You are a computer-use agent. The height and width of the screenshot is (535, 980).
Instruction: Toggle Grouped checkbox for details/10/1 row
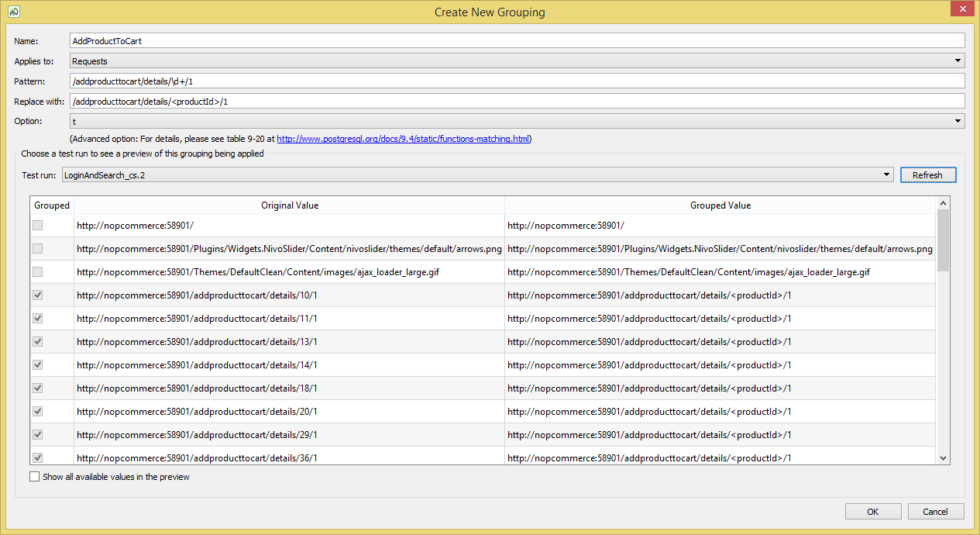click(x=38, y=295)
